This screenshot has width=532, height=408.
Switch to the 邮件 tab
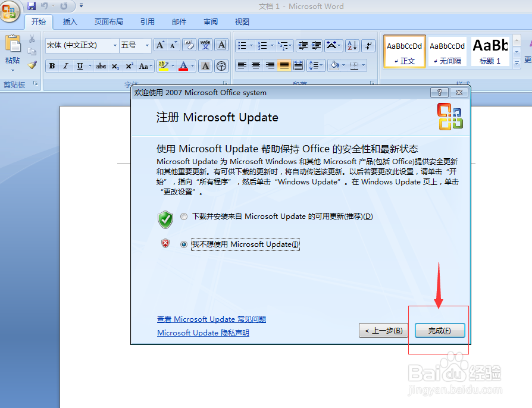point(179,21)
